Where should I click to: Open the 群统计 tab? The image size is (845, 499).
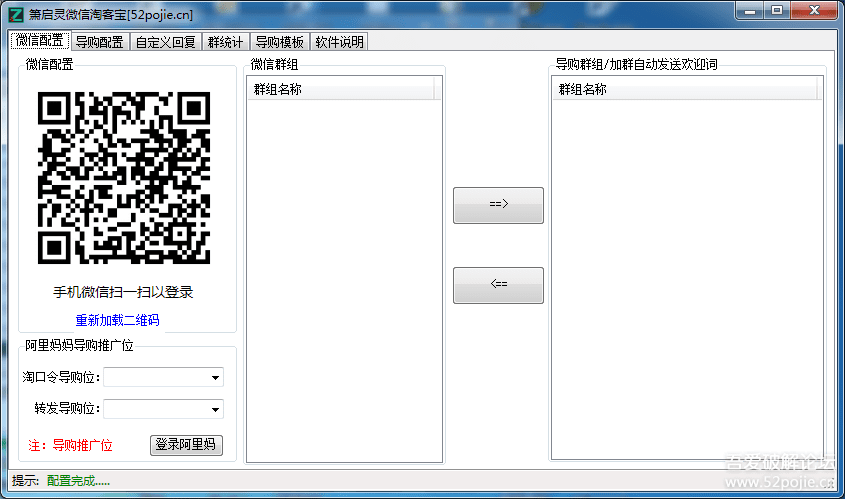[225, 41]
